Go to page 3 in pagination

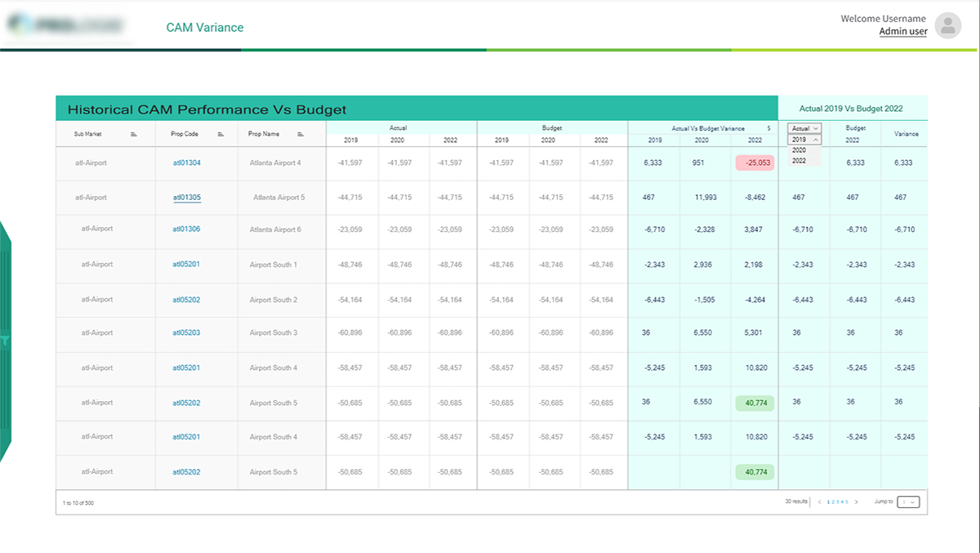[x=837, y=502]
